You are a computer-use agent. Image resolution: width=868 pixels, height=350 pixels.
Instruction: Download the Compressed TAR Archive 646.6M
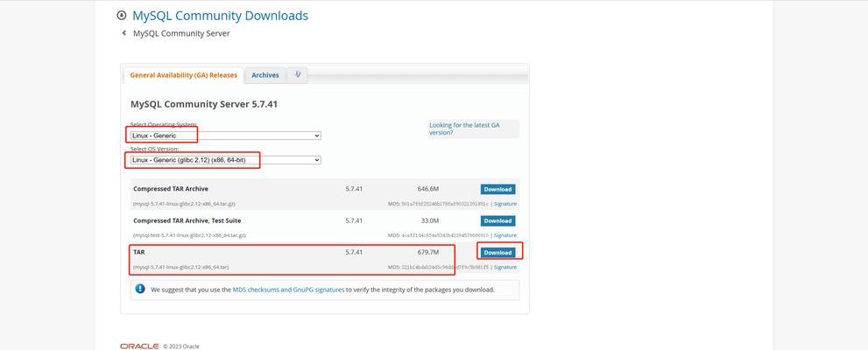(x=498, y=189)
